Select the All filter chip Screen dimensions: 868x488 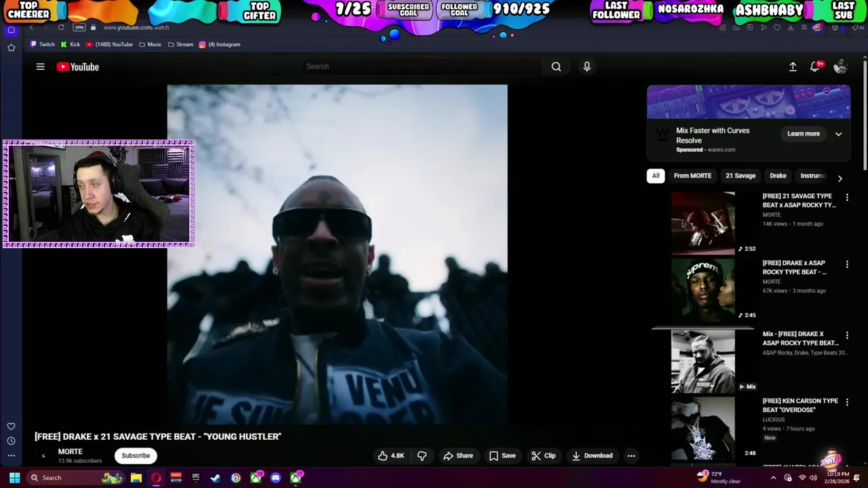(x=656, y=176)
